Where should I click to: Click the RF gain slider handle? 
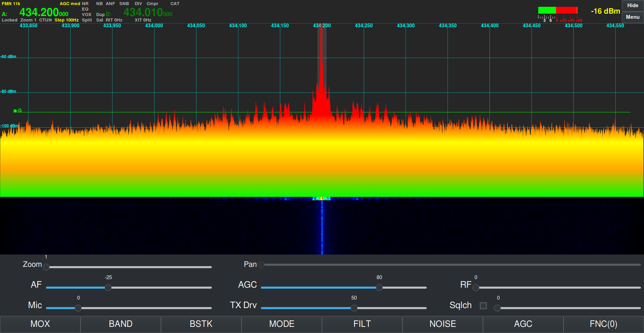point(476,288)
